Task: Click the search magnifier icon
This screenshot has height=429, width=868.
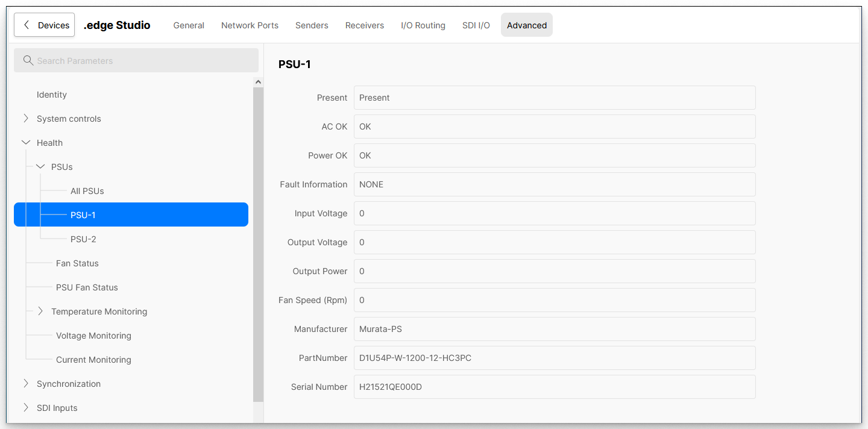Action: [28, 60]
